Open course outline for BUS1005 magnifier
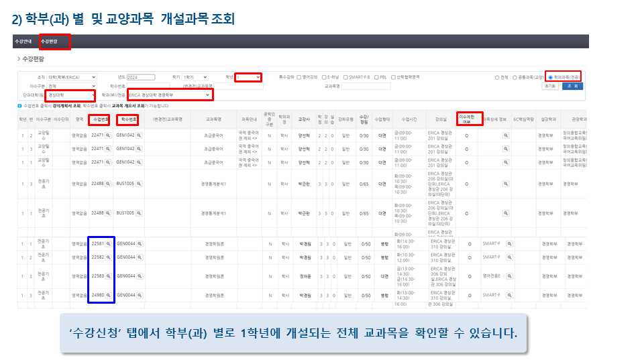 pos(140,182)
